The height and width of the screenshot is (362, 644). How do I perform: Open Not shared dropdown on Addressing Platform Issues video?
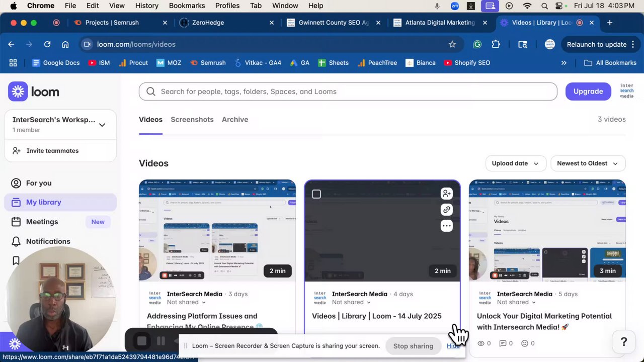(x=186, y=302)
